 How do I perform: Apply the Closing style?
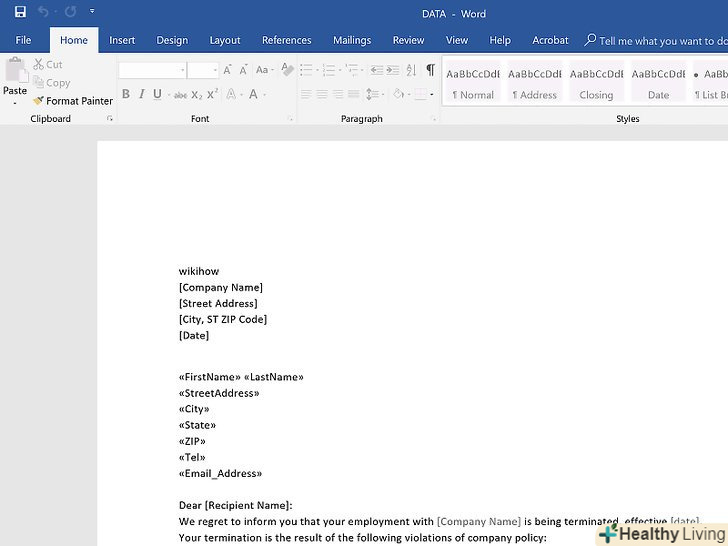tap(596, 82)
